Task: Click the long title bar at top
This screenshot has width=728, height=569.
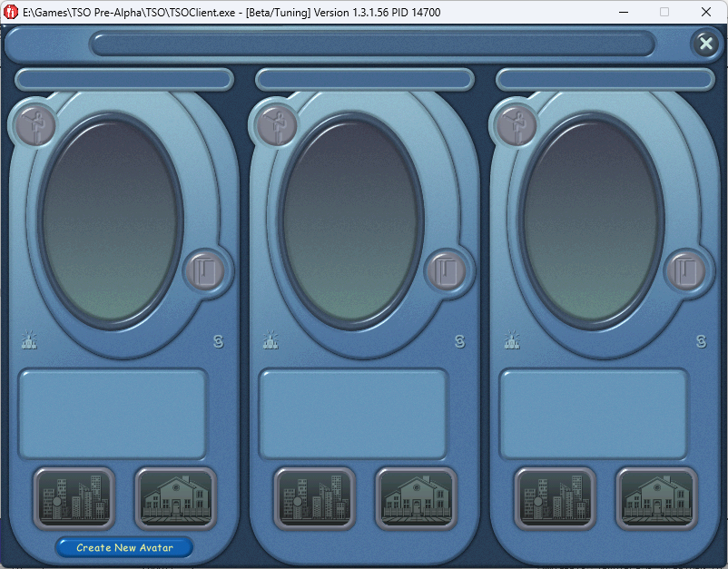Action: coord(372,44)
